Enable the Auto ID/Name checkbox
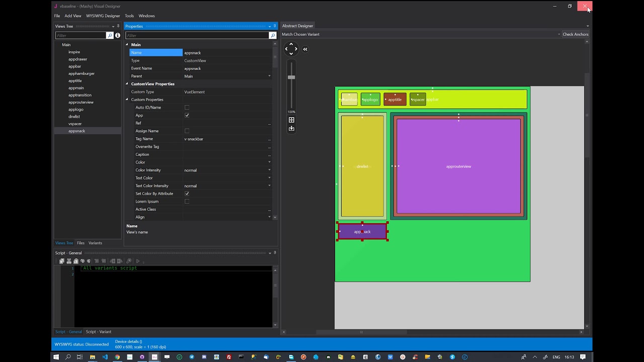This screenshot has width=644, height=362. (x=187, y=108)
